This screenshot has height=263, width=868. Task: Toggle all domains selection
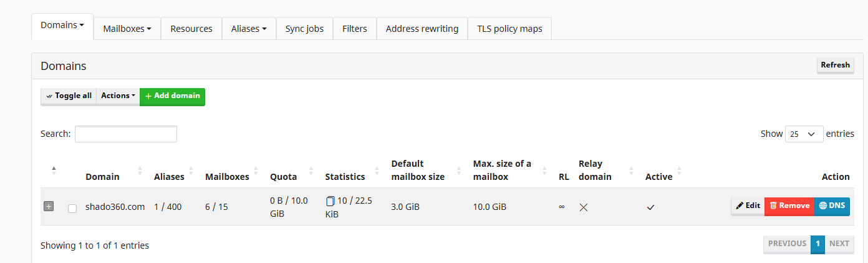pos(69,96)
